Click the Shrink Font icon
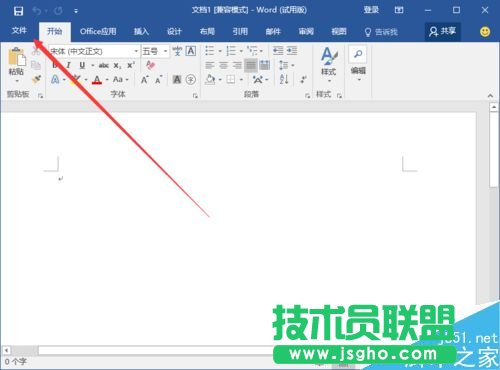Screen dimensions: 500x370 pyautogui.click(x=159, y=79)
